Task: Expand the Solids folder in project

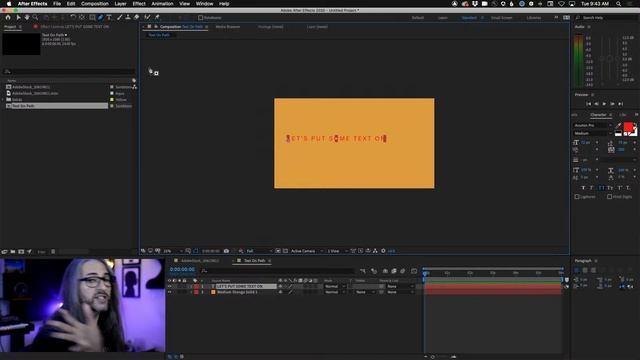Action: point(3,100)
